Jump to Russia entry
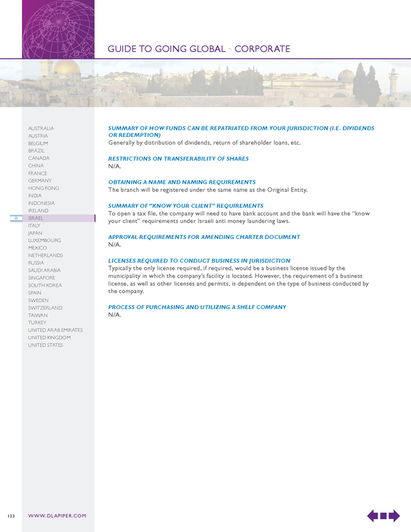 (x=36, y=263)
